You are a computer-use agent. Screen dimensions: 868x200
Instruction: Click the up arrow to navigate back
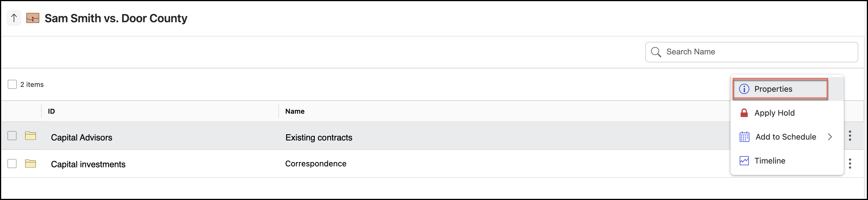coord(14,18)
